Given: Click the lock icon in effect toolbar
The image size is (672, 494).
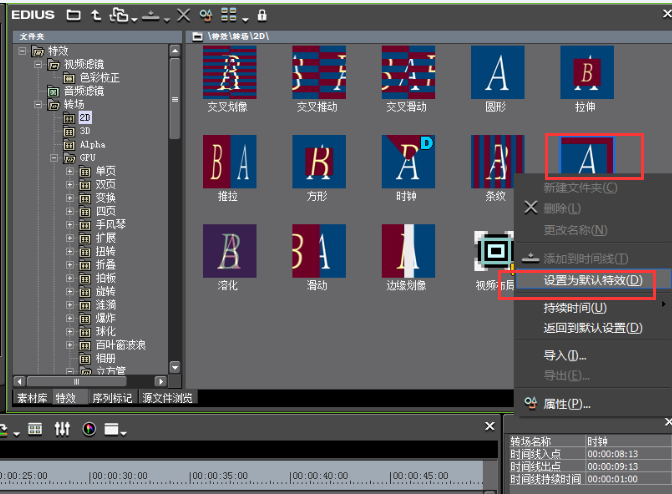Looking at the screenshot, I should pos(262,15).
